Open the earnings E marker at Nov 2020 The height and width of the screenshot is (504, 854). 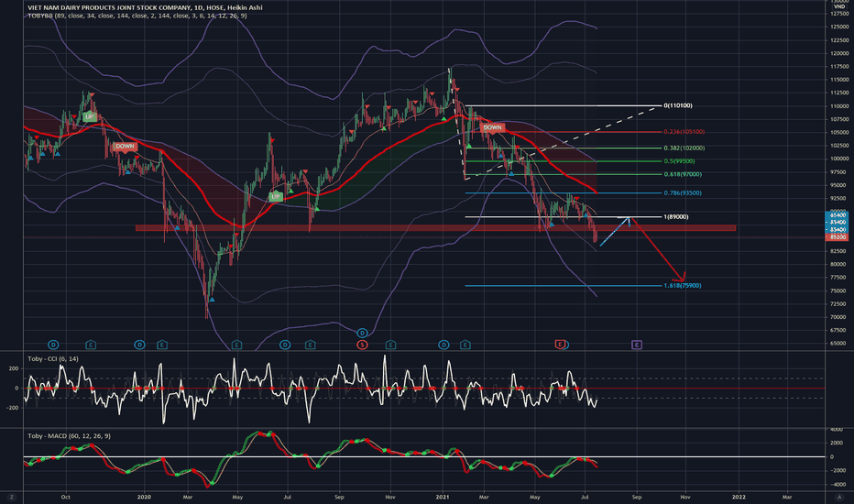(x=390, y=345)
